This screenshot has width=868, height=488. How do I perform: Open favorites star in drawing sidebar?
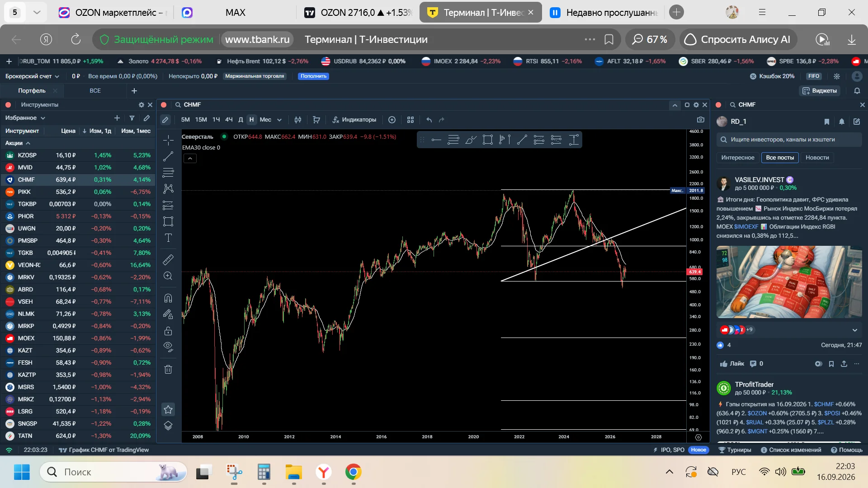click(168, 409)
